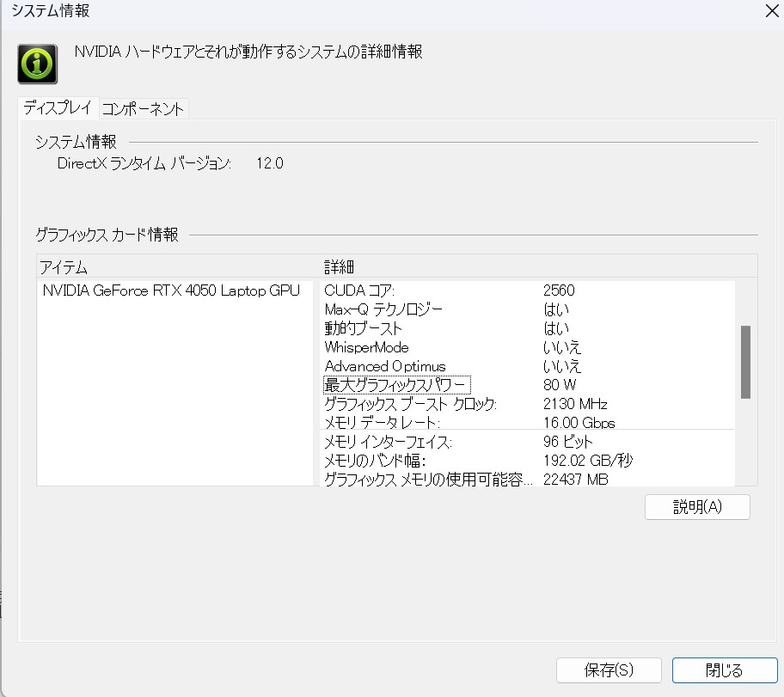Open the 説明(A) description button

click(697, 507)
